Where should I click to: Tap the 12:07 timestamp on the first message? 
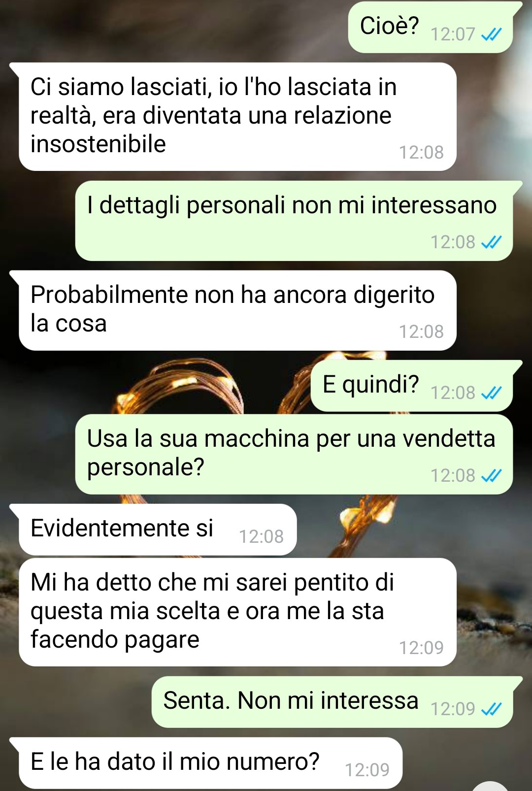point(453,34)
